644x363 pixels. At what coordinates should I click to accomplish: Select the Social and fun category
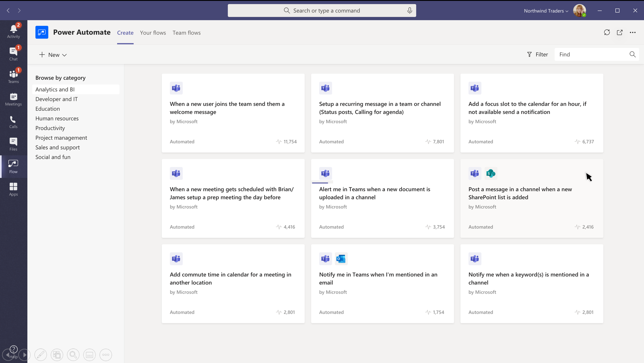point(53,157)
